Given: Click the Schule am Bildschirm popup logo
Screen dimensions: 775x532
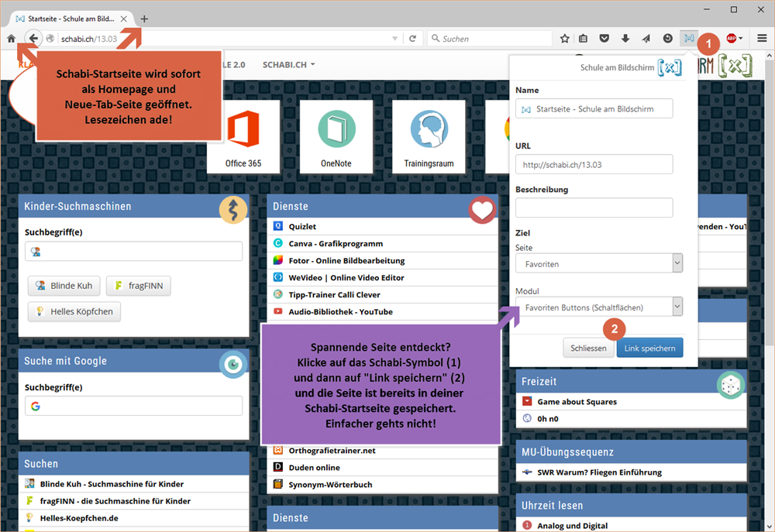Looking at the screenshot, I should [670, 67].
